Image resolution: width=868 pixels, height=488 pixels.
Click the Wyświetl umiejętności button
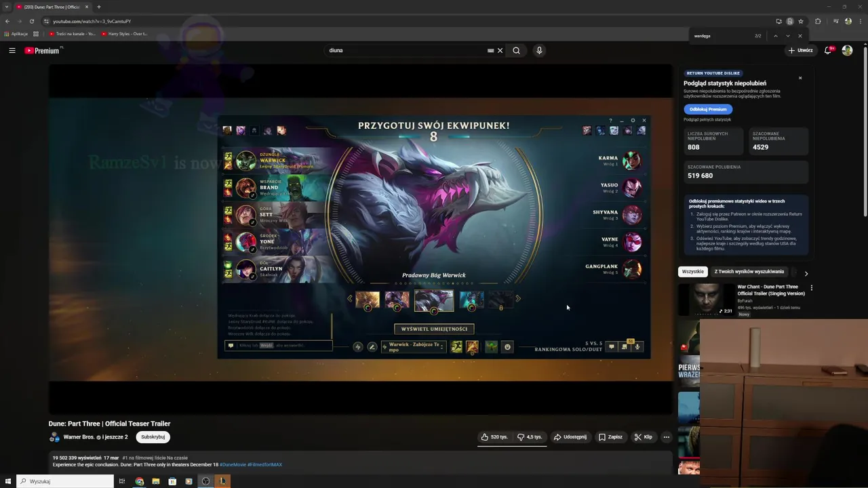click(434, 329)
